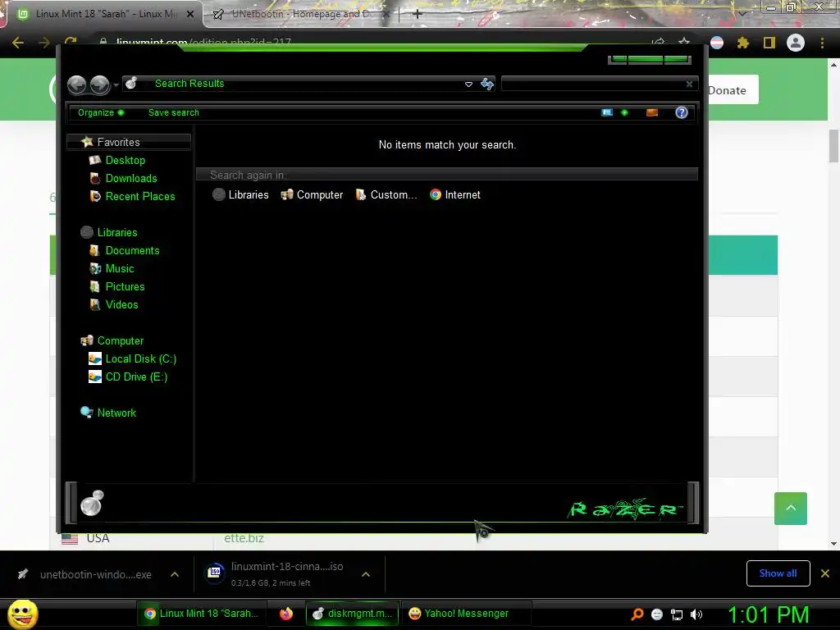Image resolution: width=840 pixels, height=630 pixels.
Task: Toggle the preview pane icon
Action: point(652,112)
